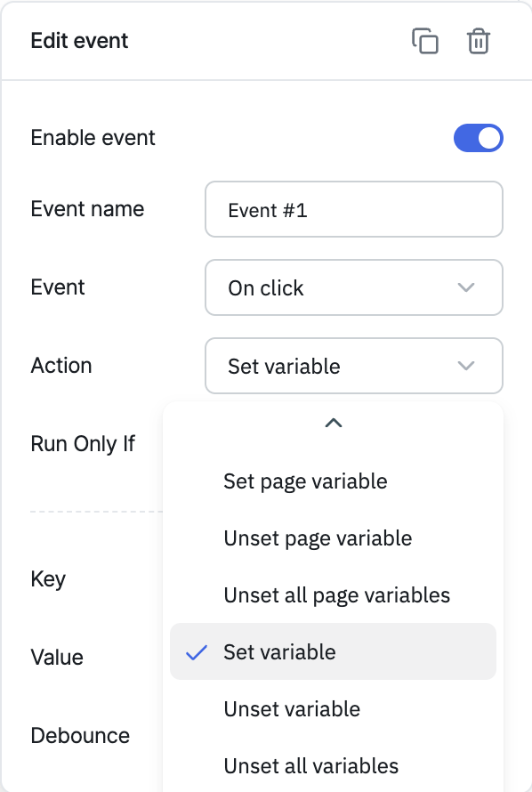
Task: Click the Action dropdown chevron arrow
Action: (x=465, y=366)
